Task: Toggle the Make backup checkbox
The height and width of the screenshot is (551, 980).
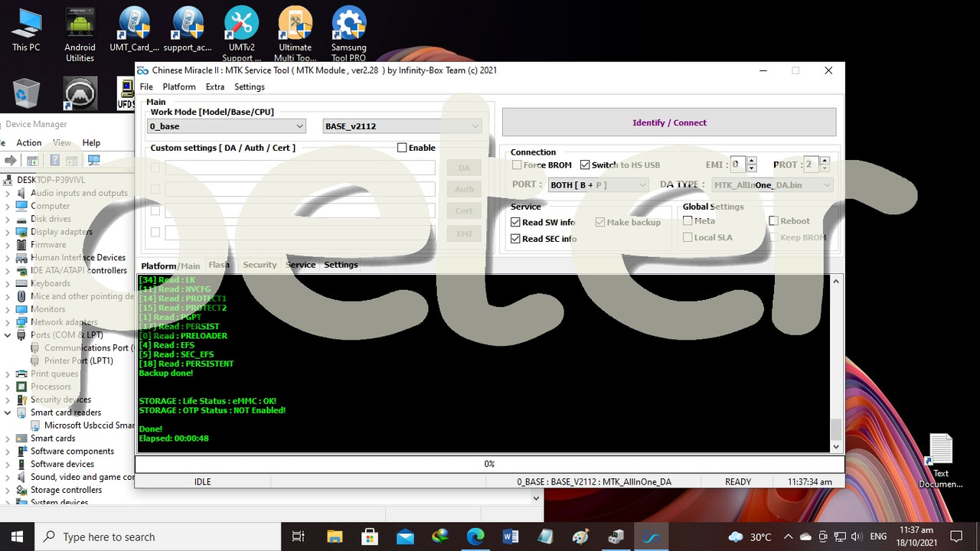Action: tap(600, 222)
